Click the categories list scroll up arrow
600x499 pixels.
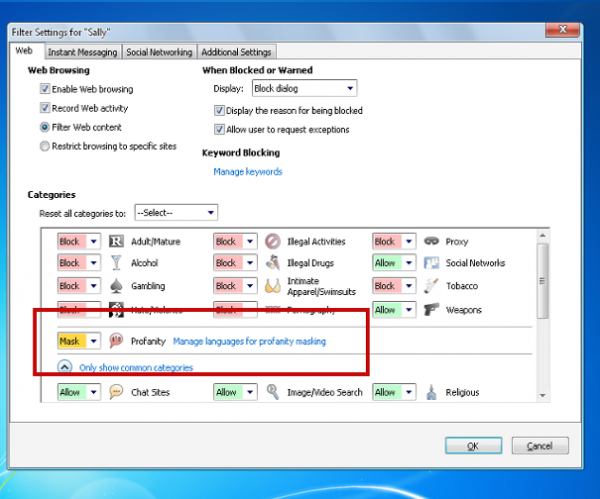[543, 235]
